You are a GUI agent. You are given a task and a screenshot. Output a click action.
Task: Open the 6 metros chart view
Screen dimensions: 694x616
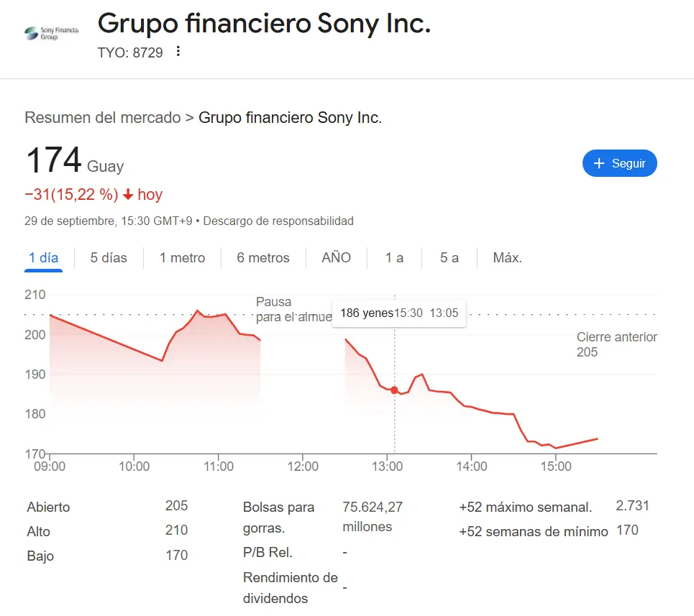[x=262, y=257]
